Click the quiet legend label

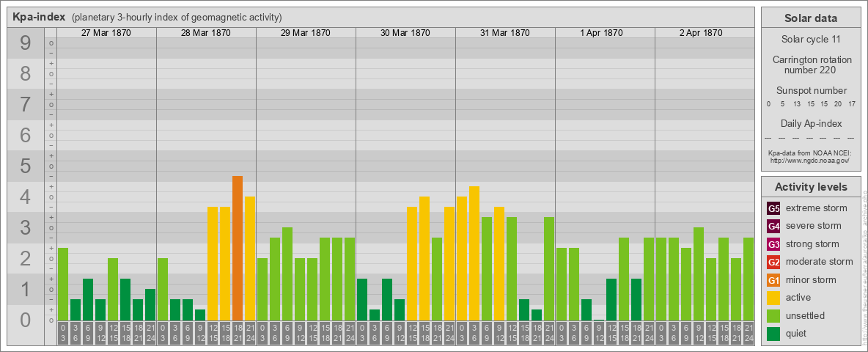[797, 334]
